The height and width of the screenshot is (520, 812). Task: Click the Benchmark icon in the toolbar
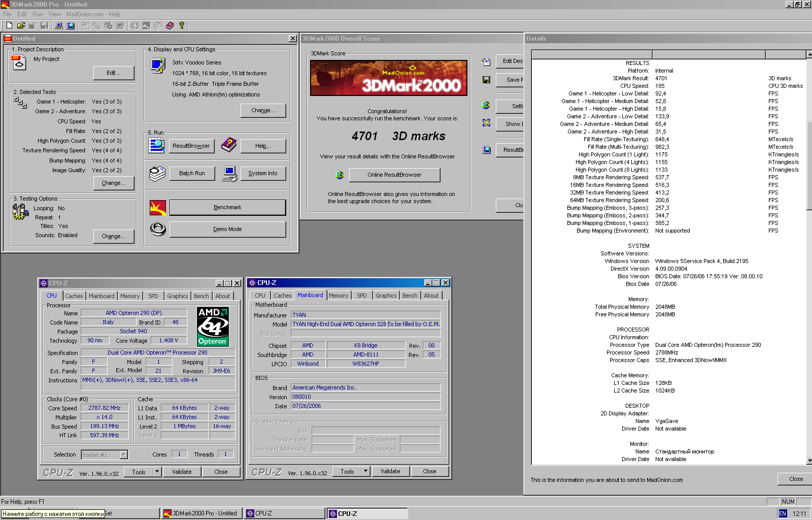click(x=146, y=25)
